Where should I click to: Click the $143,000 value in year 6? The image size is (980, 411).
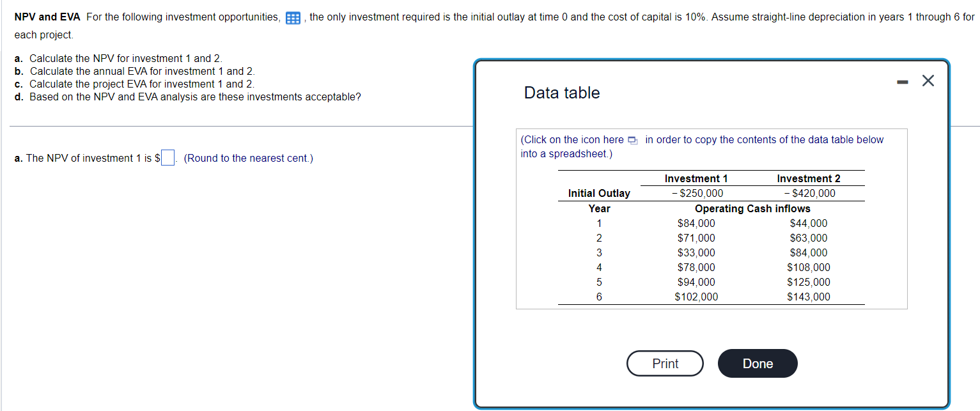click(x=808, y=297)
